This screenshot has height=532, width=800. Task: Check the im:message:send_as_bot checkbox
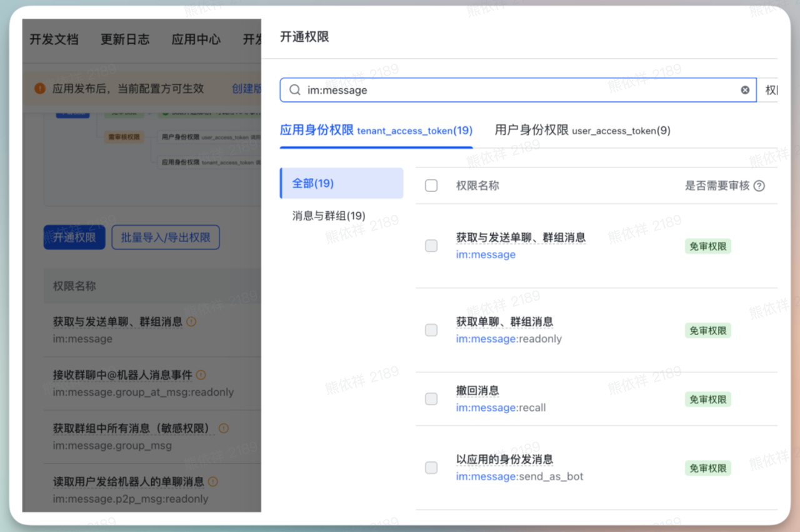tap(431, 468)
